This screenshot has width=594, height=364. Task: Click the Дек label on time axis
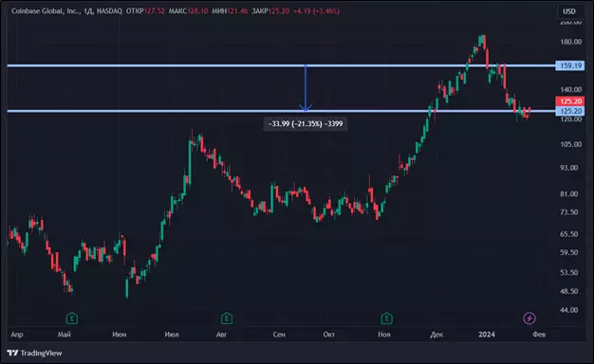point(436,335)
